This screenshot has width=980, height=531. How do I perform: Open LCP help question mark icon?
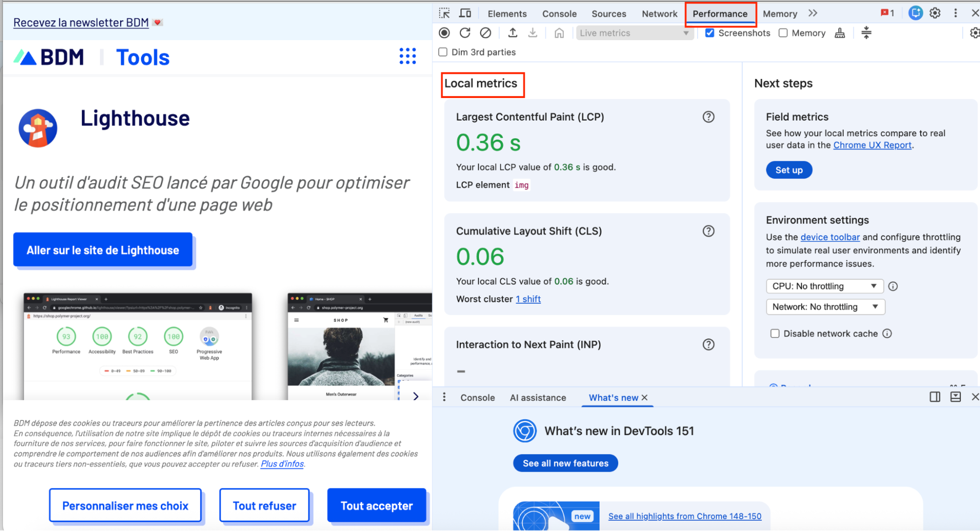[708, 117]
